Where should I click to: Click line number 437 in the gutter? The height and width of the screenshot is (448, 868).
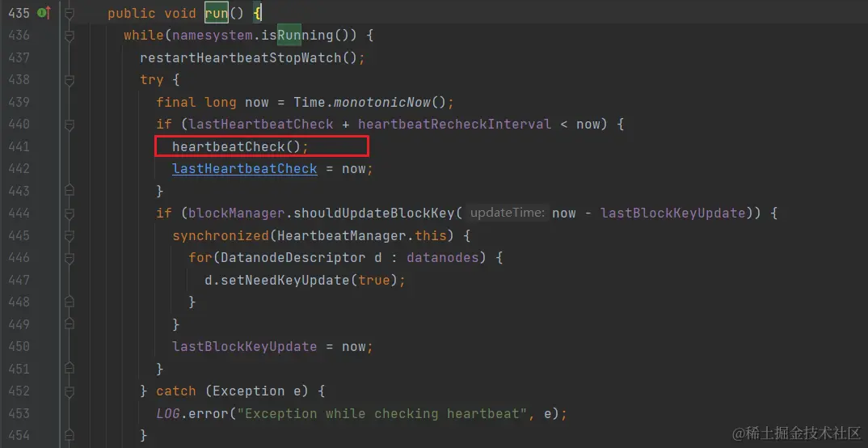(x=19, y=57)
